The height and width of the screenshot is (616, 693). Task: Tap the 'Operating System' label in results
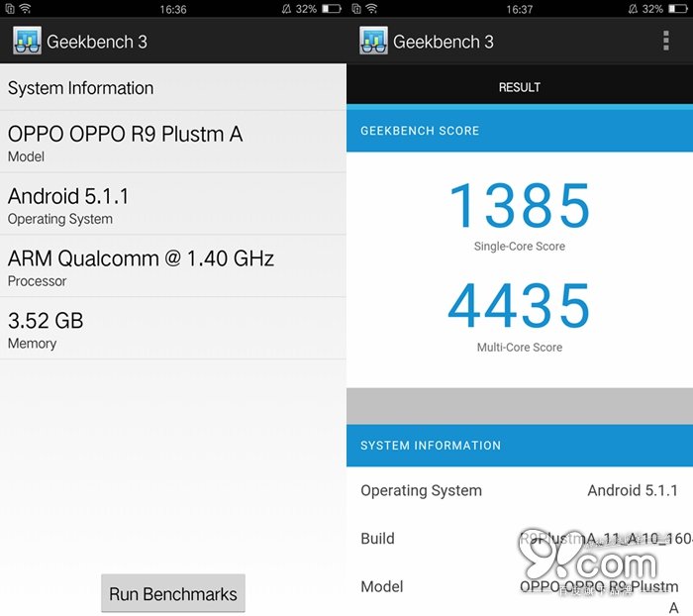(421, 490)
